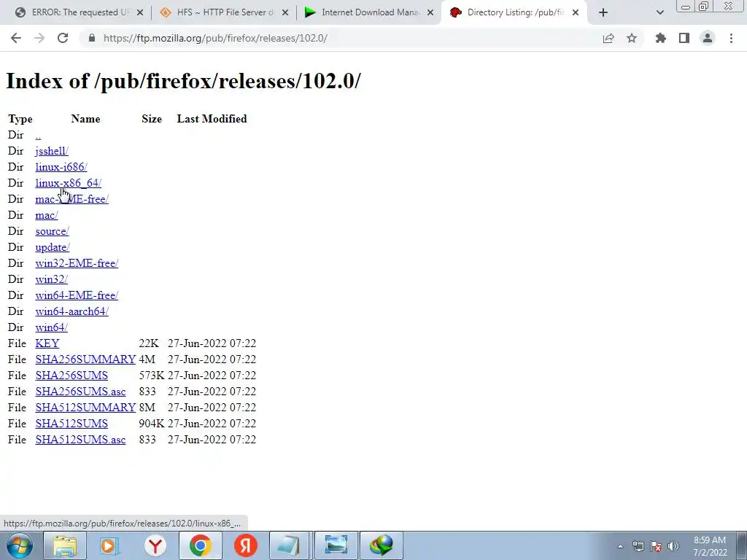This screenshot has height=560, width=747.
Task: Open the picture viewer taskbar icon
Action: pos(336,545)
